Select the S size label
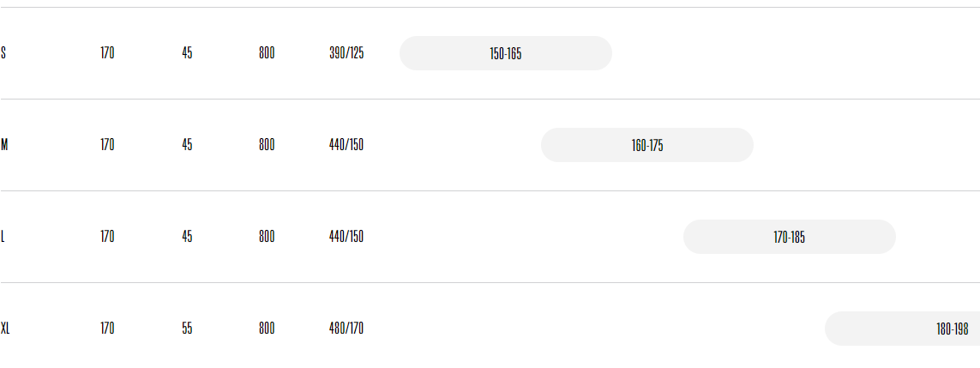 point(3,53)
